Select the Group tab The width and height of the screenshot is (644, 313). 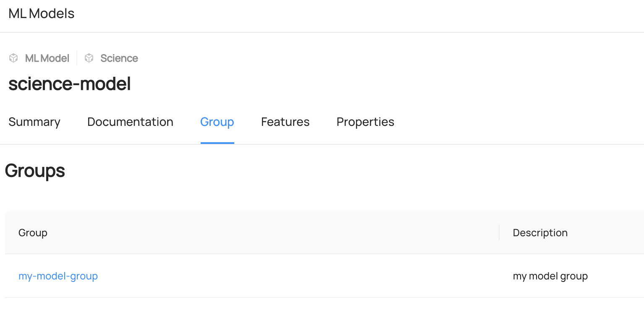(217, 122)
